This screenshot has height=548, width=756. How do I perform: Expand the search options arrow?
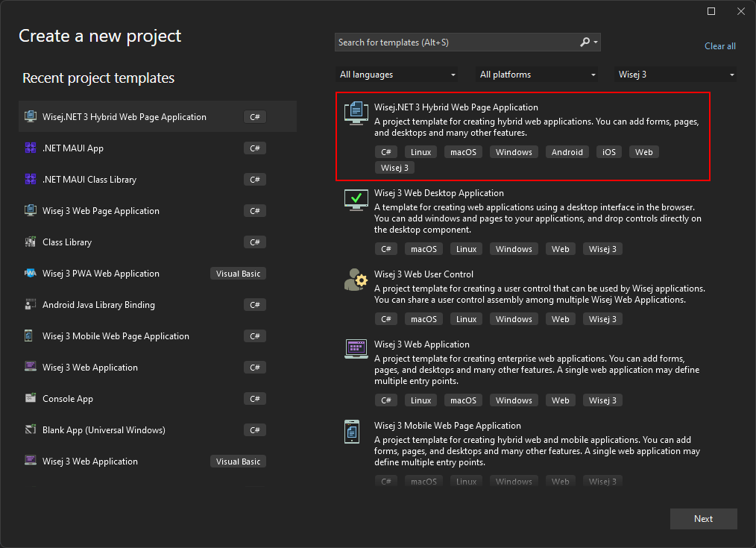596,42
